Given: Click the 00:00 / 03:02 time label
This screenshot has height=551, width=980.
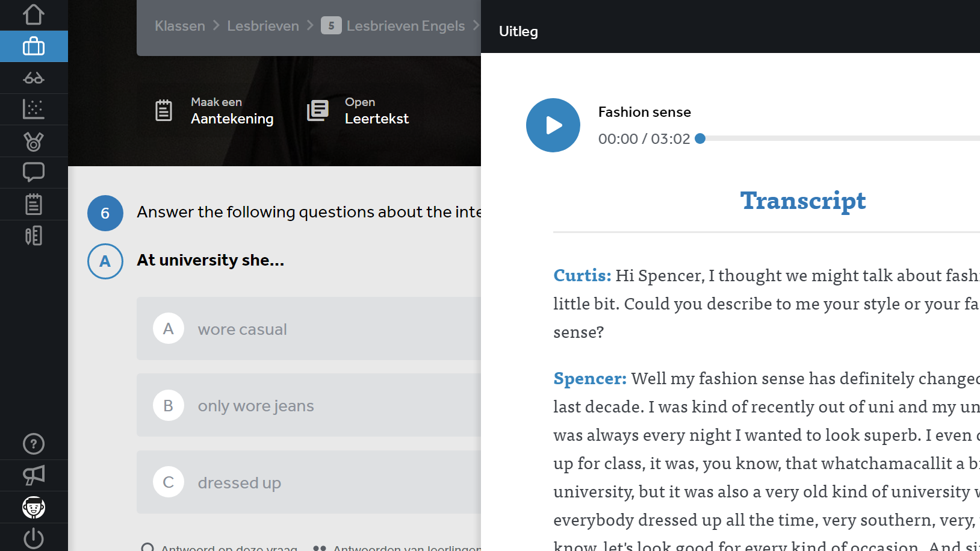Looking at the screenshot, I should coord(644,139).
